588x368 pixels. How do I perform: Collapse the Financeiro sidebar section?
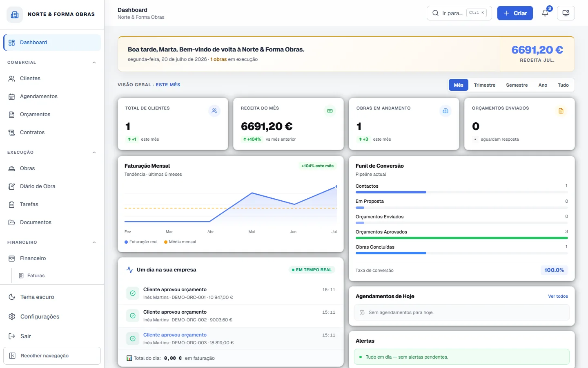(x=94, y=242)
